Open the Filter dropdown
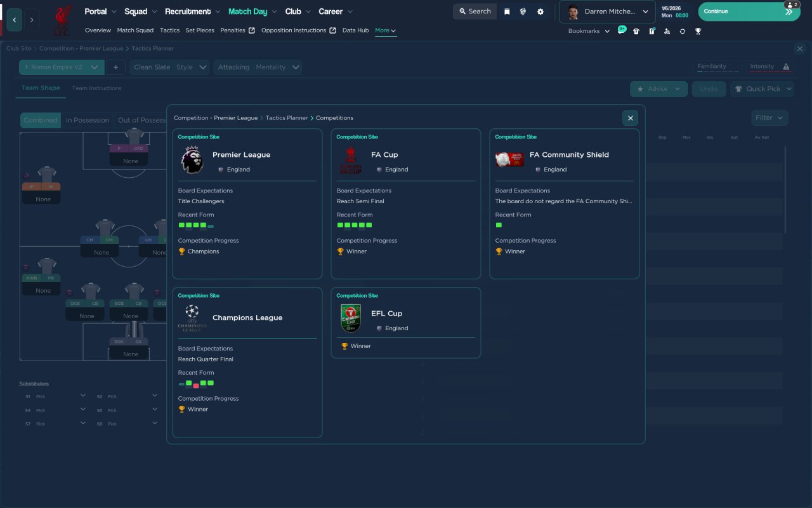The width and height of the screenshot is (812, 508). 769,117
